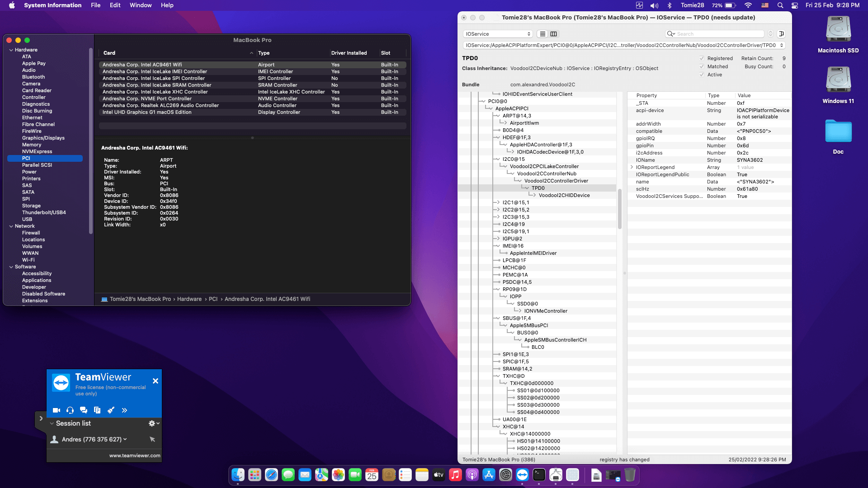Open the TeamViewer chat icon
The image size is (868, 488).
84,410
